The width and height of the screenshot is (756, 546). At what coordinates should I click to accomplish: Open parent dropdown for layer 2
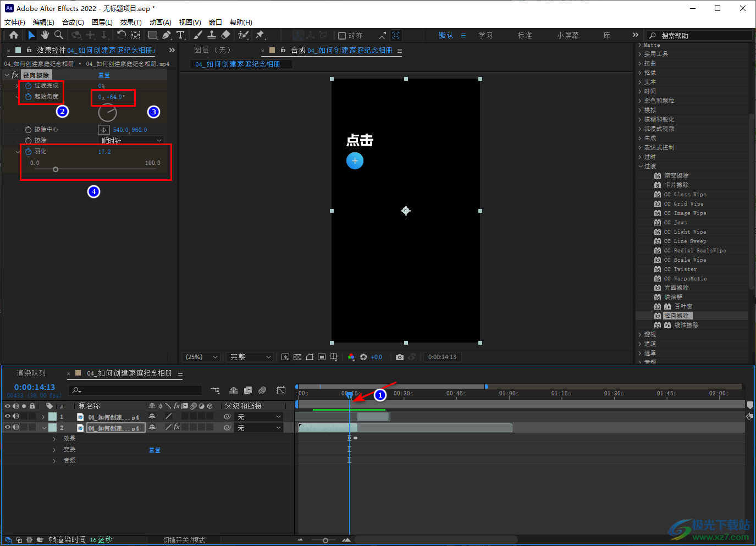tap(260, 428)
